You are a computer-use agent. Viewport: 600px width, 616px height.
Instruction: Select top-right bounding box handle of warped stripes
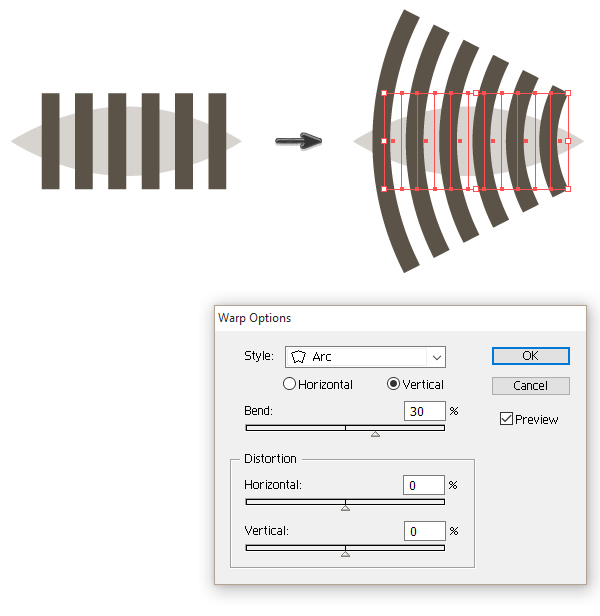[x=568, y=93]
